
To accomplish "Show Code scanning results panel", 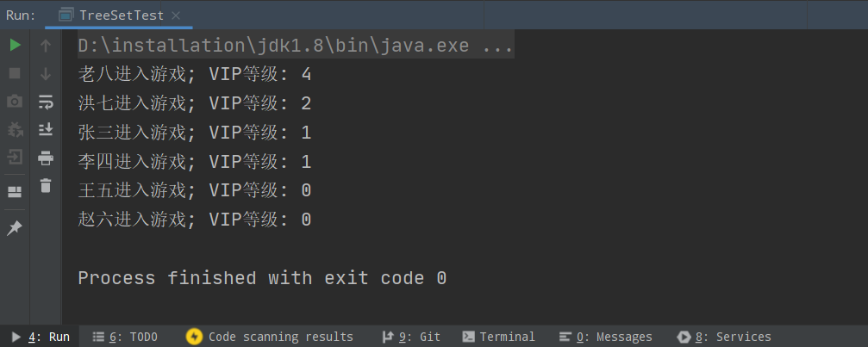I will [270, 337].
